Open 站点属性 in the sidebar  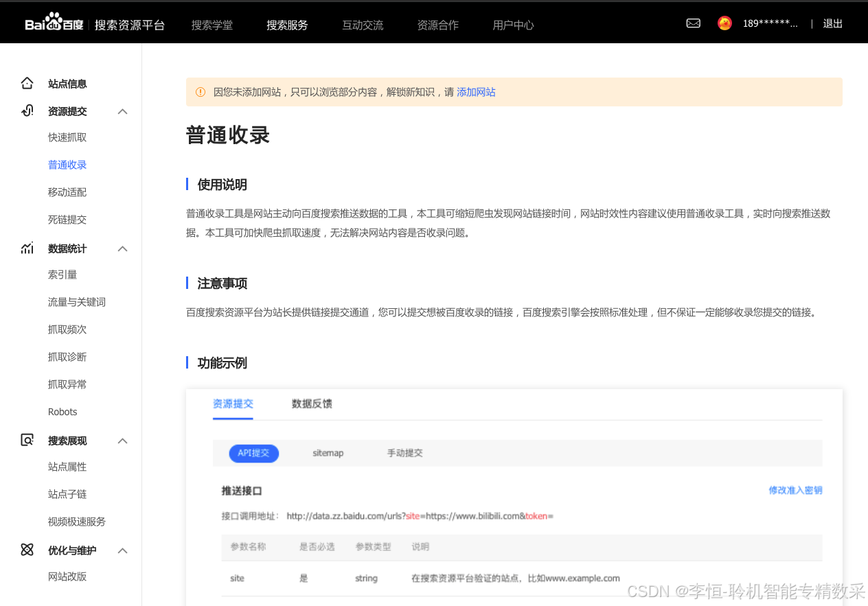point(67,467)
